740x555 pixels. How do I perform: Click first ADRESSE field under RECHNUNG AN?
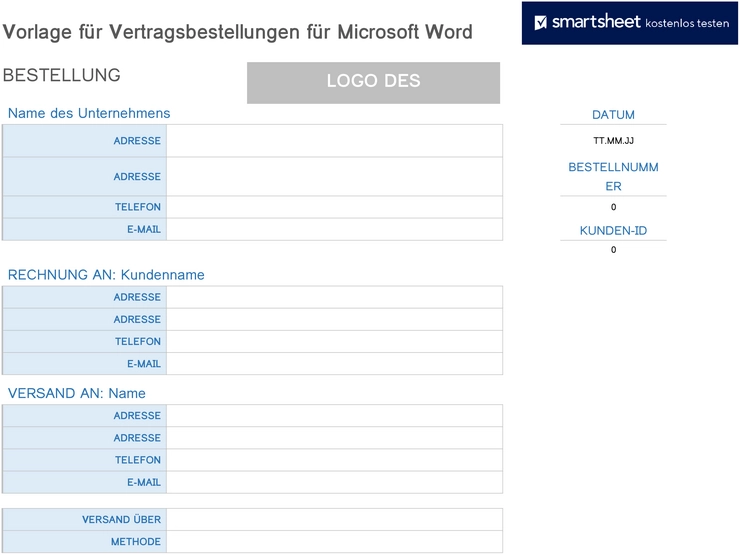335,297
